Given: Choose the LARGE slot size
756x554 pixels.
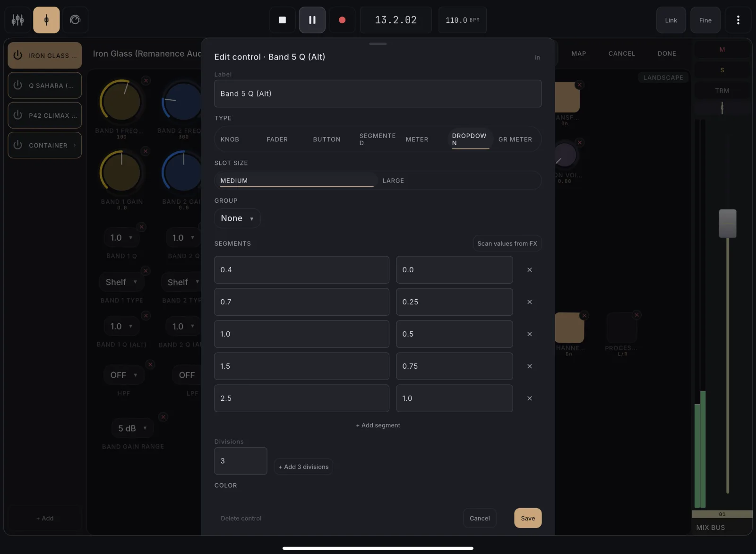Looking at the screenshot, I should pos(393,181).
